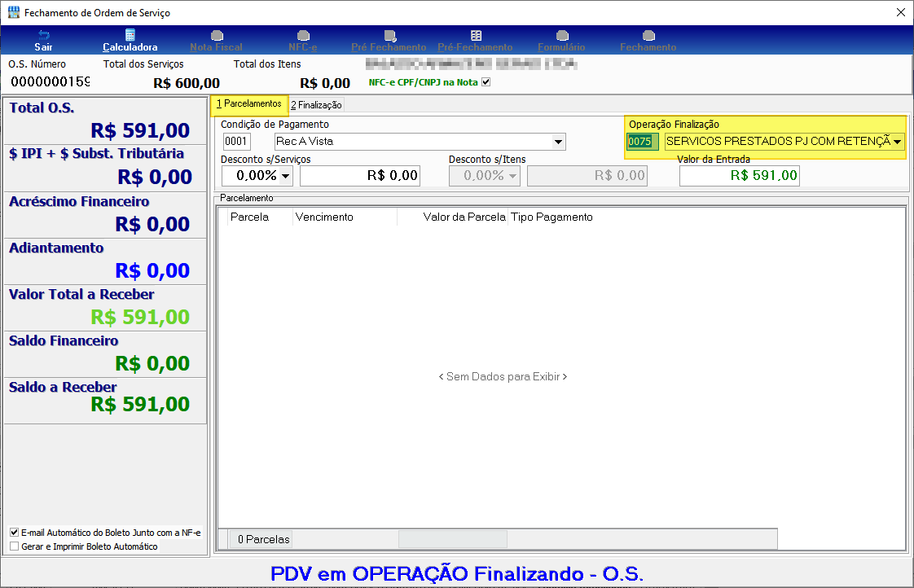Click the Desconto s/Itens value field
The height and width of the screenshot is (588, 914).
click(587, 175)
